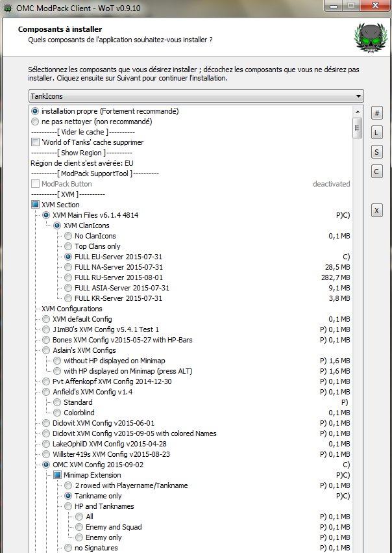
Task: Choose Top Clans only option
Action: click(68, 246)
